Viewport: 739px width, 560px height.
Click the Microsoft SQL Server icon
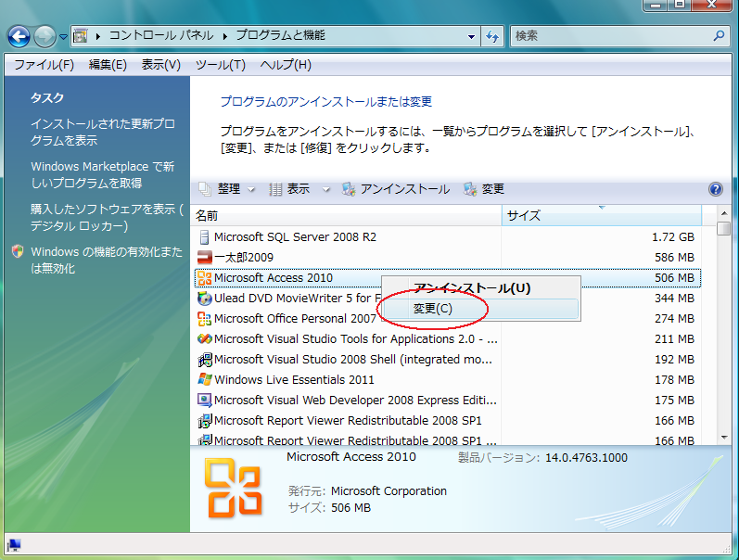click(204, 237)
